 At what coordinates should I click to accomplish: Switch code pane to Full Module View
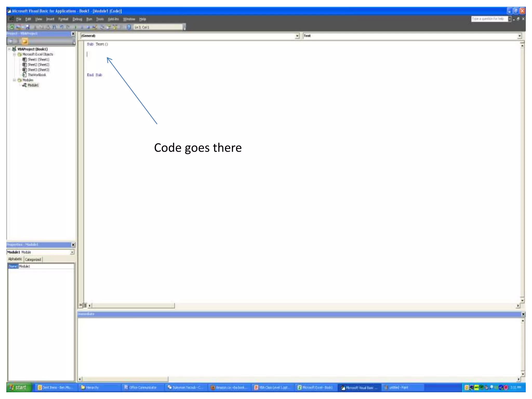[85, 305]
